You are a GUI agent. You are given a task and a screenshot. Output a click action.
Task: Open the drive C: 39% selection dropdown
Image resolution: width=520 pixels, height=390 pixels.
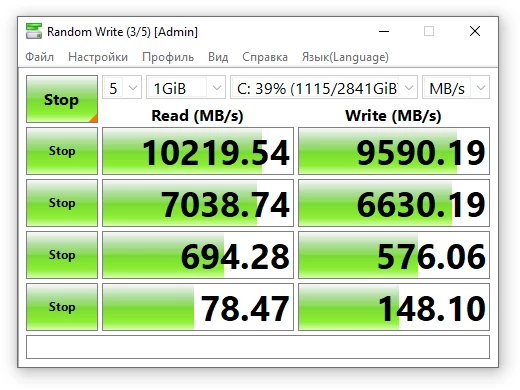point(324,88)
